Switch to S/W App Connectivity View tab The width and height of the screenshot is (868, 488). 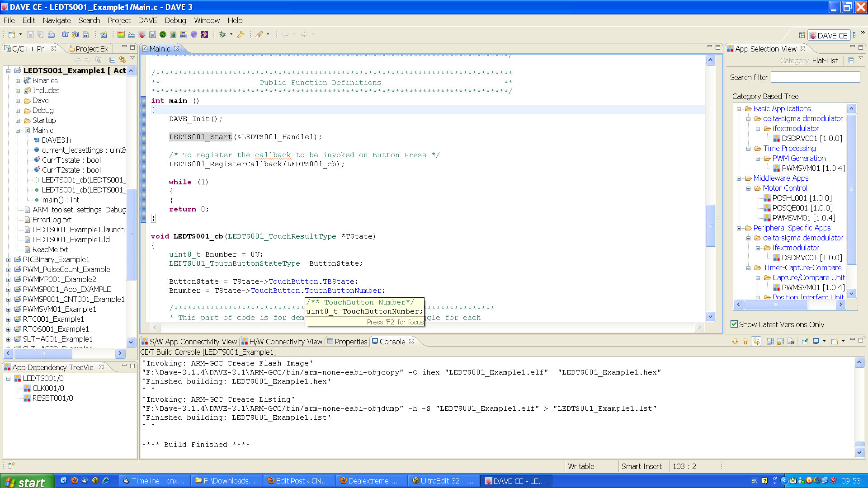[x=189, y=342]
